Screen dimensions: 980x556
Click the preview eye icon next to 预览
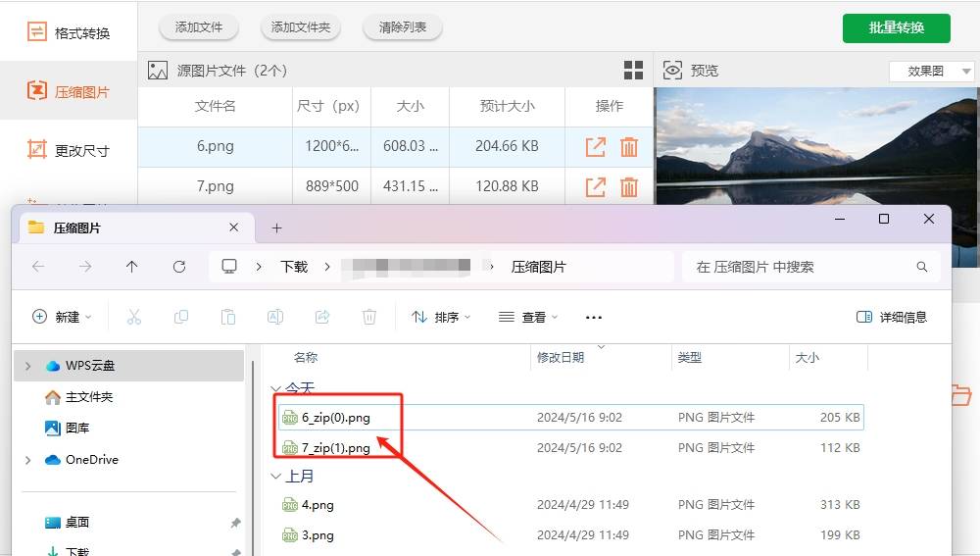(672, 70)
